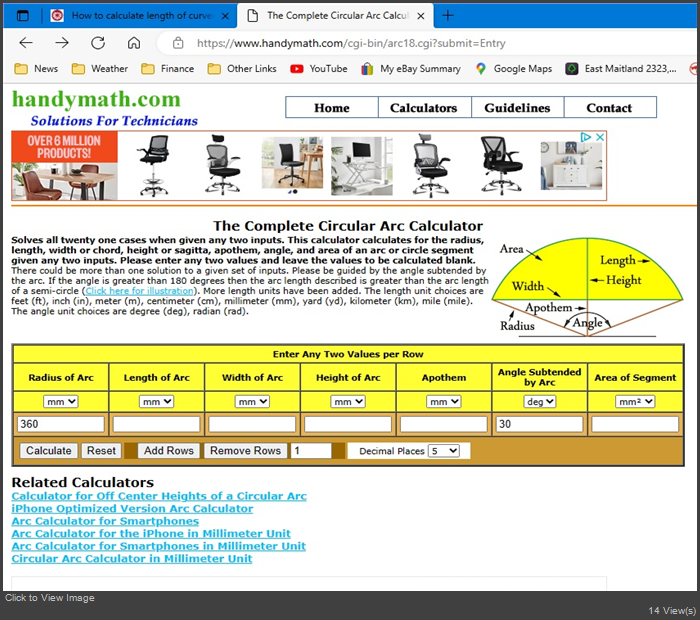
Task: Open the Decimal Places dropdown
Action: 443,451
